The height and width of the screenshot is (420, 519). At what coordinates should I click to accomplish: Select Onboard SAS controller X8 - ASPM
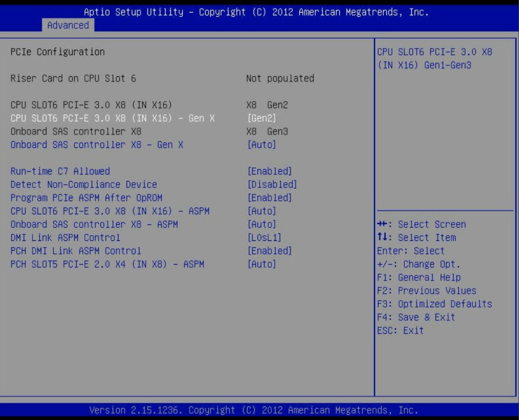pos(94,224)
